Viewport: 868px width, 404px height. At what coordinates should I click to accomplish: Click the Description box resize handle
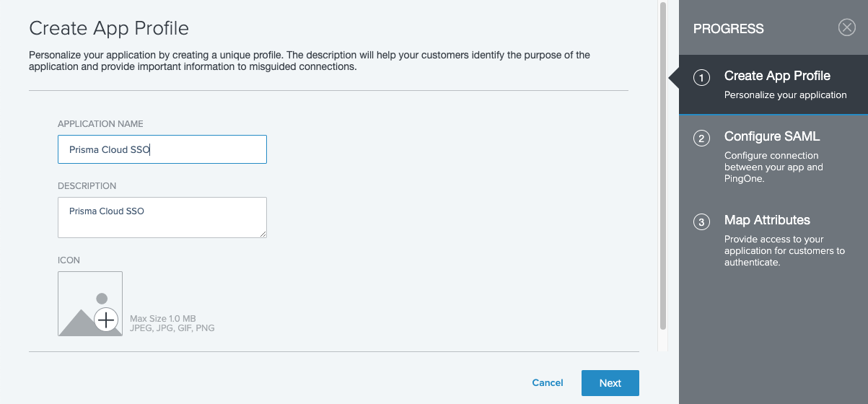tap(263, 234)
